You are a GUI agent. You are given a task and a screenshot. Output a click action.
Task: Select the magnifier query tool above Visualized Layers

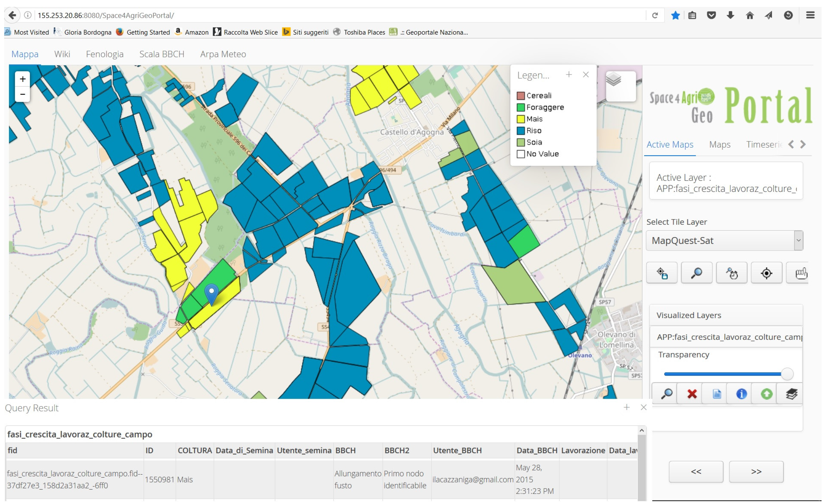click(x=696, y=273)
